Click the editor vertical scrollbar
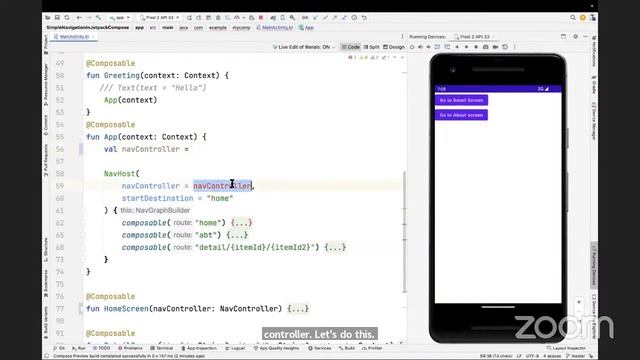This screenshot has width=640, height=360. [404, 232]
